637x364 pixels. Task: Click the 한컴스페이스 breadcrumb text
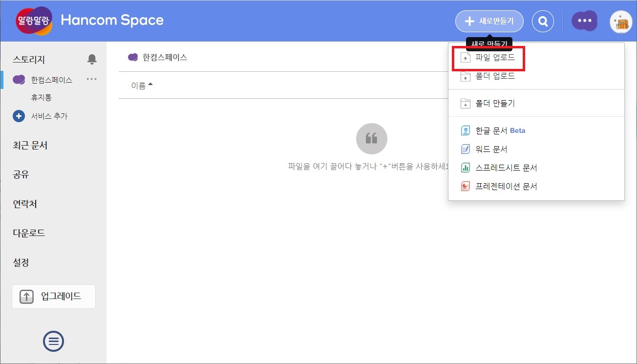(x=165, y=57)
